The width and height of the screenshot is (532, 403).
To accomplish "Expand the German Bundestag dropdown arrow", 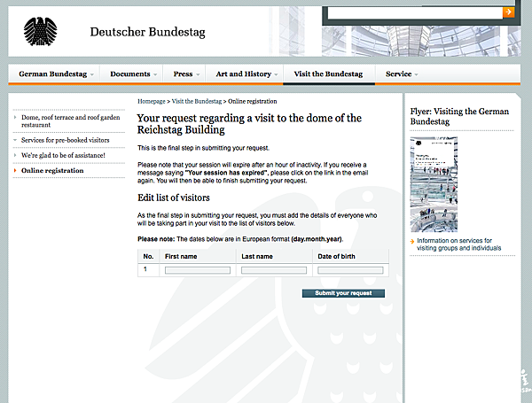I will point(92,75).
